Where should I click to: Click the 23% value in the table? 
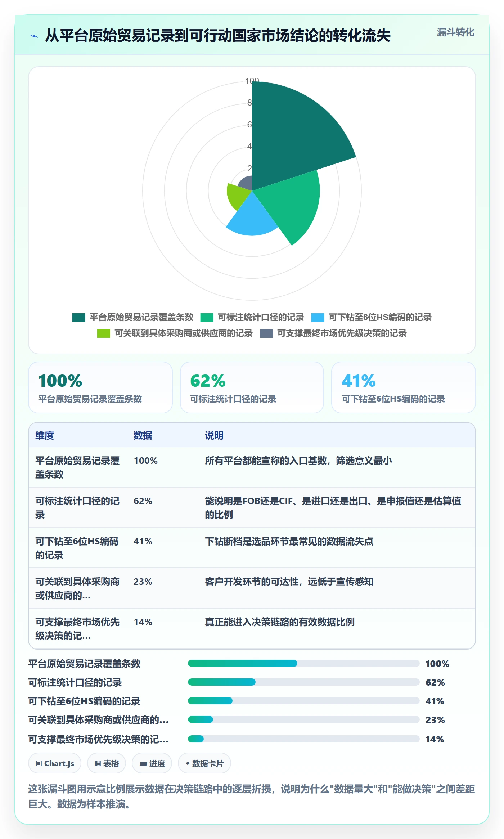coord(143,582)
